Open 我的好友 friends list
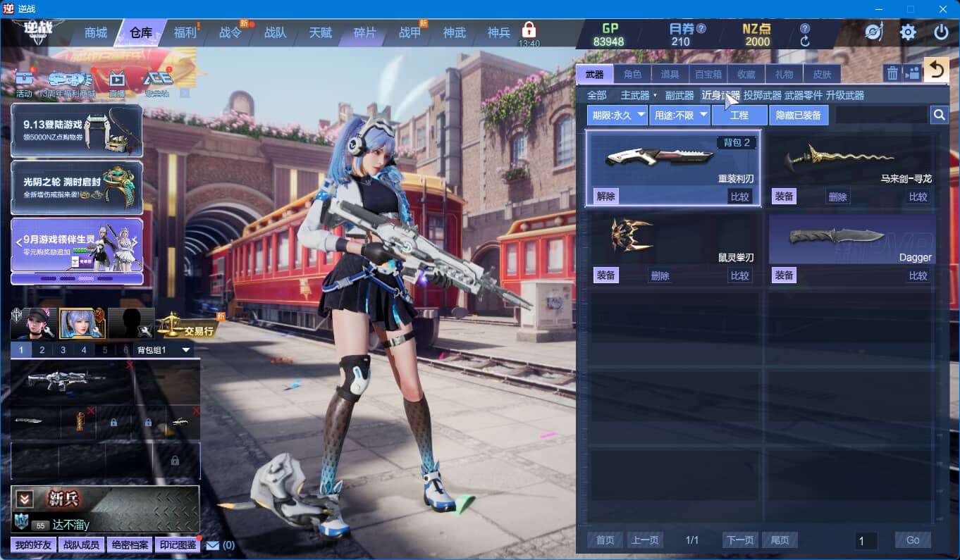 click(33, 545)
